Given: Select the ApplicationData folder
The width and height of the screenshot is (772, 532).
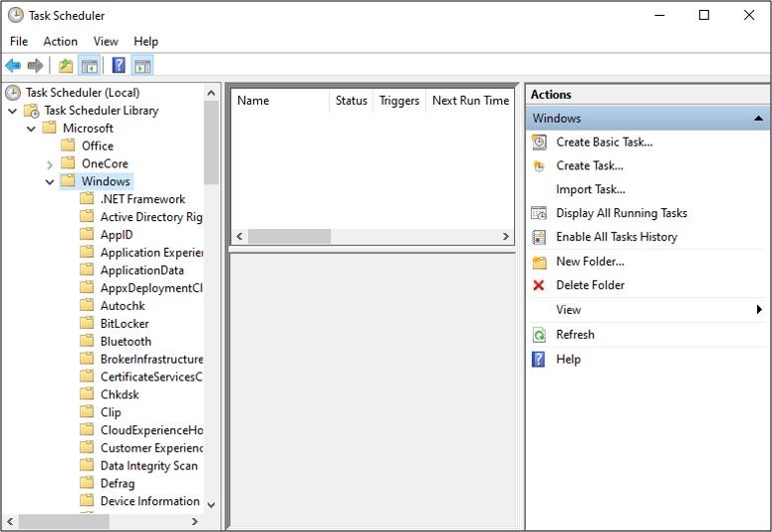Looking at the screenshot, I should click(x=141, y=270).
